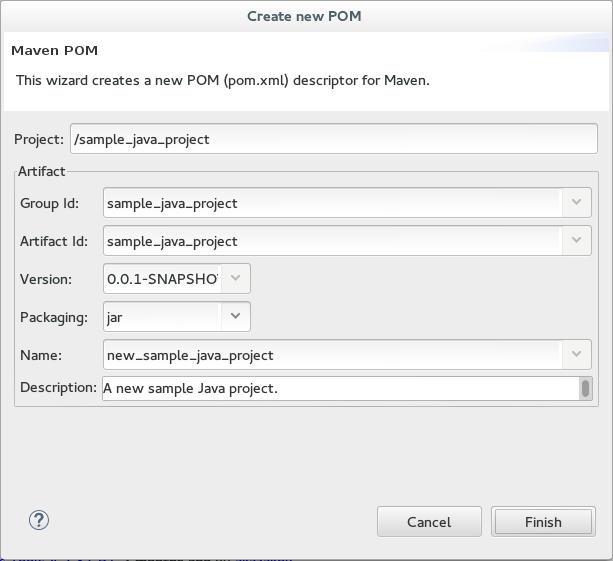
Task: Open the Version dropdown arrow
Action: [x=235, y=278]
